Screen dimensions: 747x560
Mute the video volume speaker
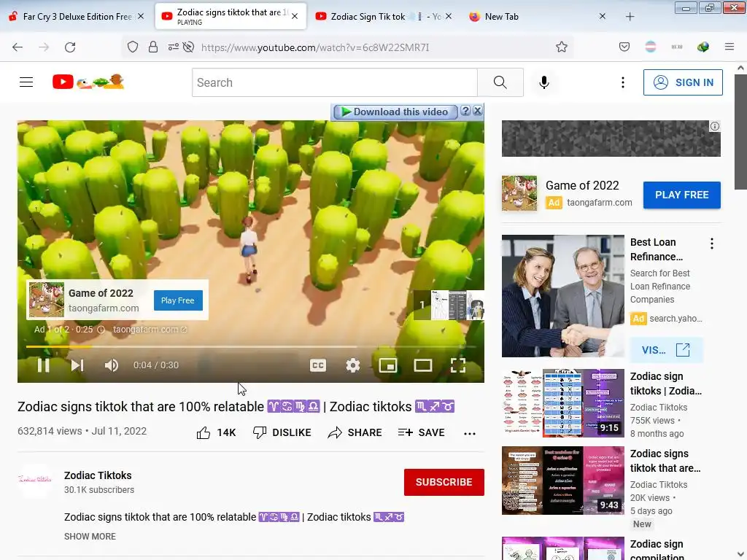pyautogui.click(x=112, y=365)
